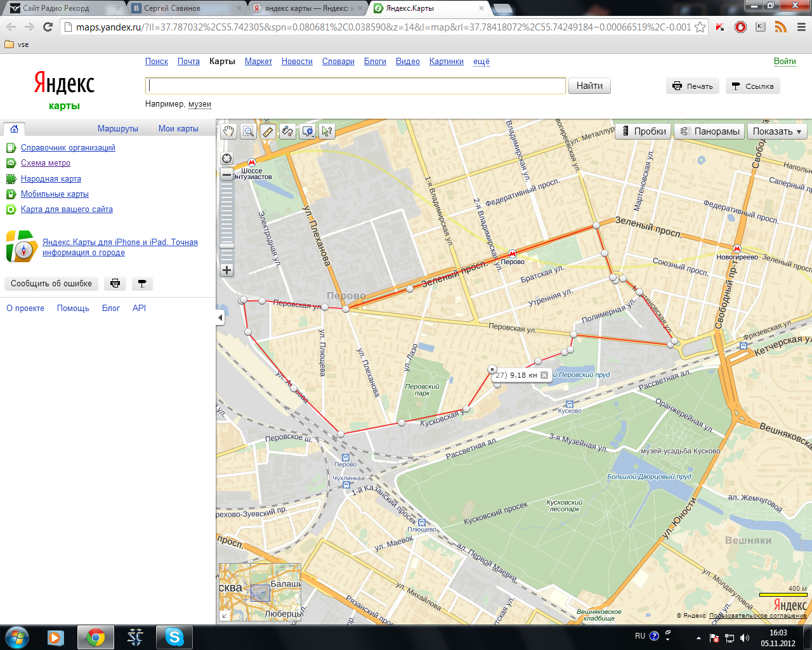
Task: Click the Яндекс.Карты iPhone app icon
Action: point(22,246)
